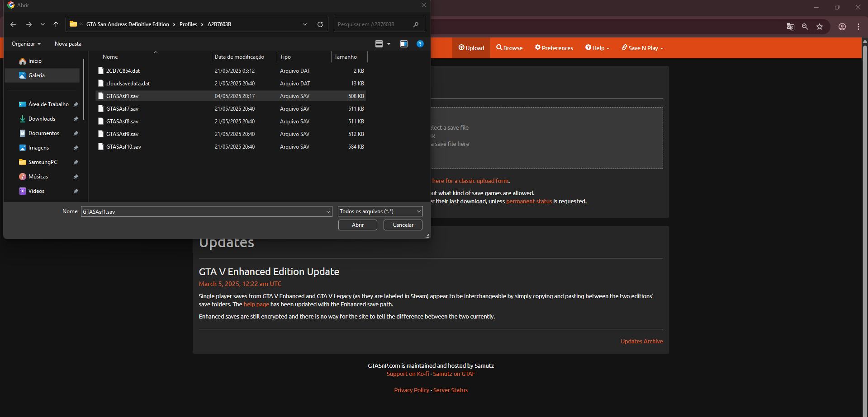Open the Todos os arquivos filter dropdown
Viewport: 868px width, 417px height.
[380, 211]
